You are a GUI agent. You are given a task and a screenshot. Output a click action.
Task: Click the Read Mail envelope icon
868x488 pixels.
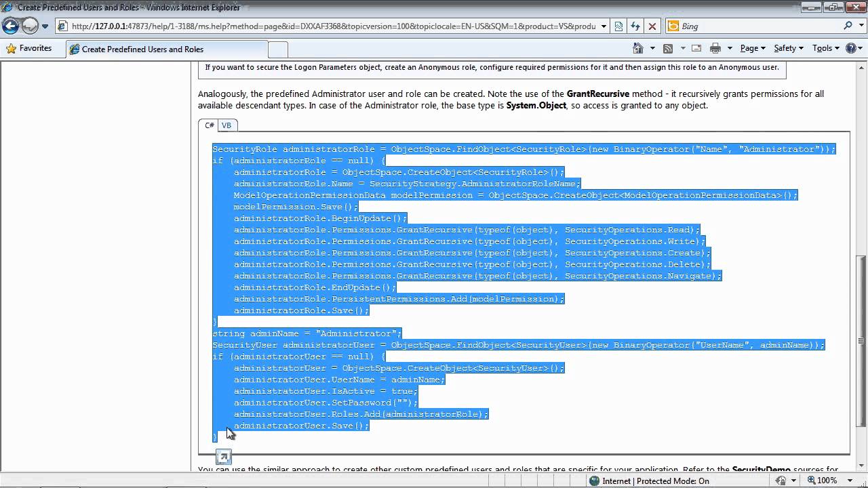[x=696, y=48]
